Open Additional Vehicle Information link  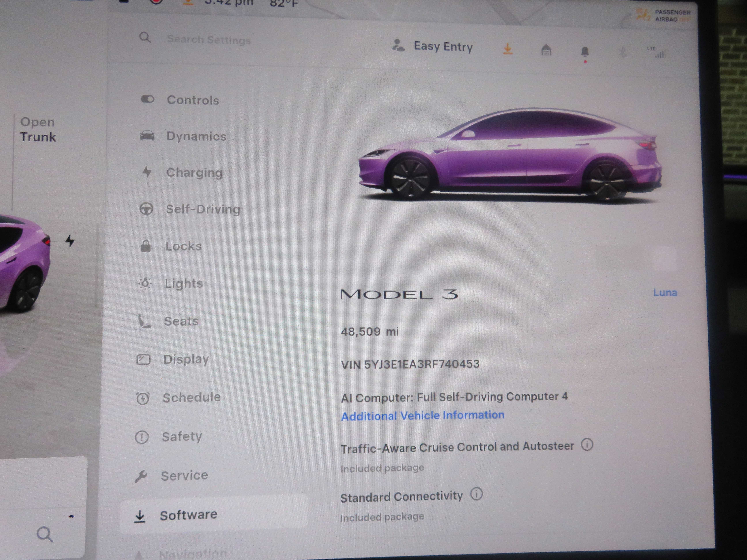[422, 415]
